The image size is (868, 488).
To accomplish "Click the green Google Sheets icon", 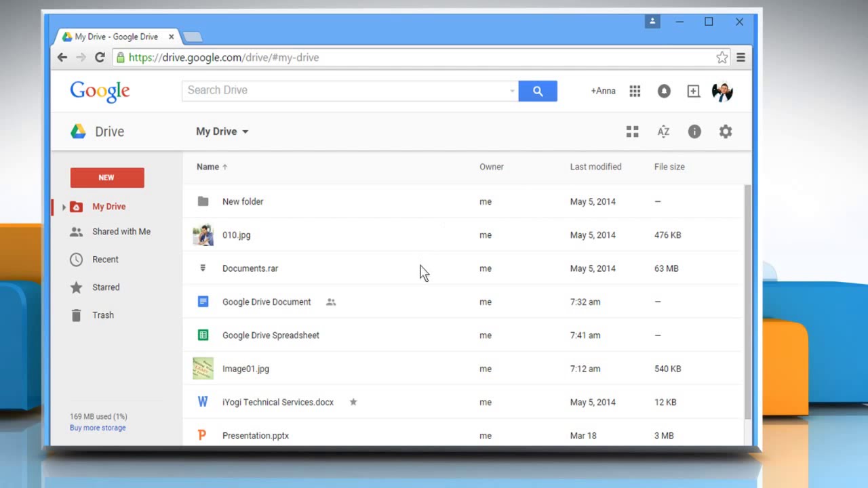I will [x=203, y=335].
